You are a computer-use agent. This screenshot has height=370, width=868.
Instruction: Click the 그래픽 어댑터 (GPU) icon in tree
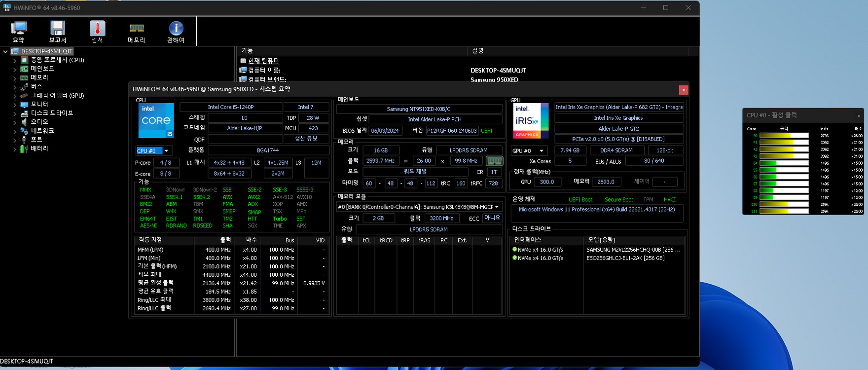tap(24, 96)
